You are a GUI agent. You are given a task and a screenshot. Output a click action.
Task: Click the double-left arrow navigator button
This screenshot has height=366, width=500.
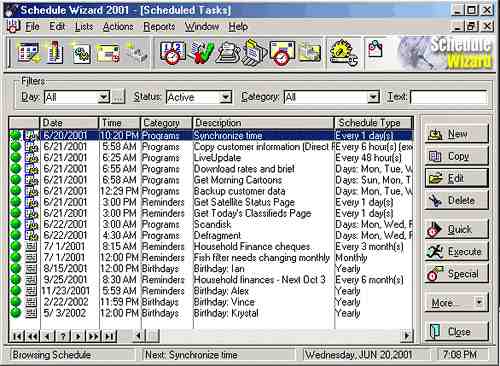32,336
